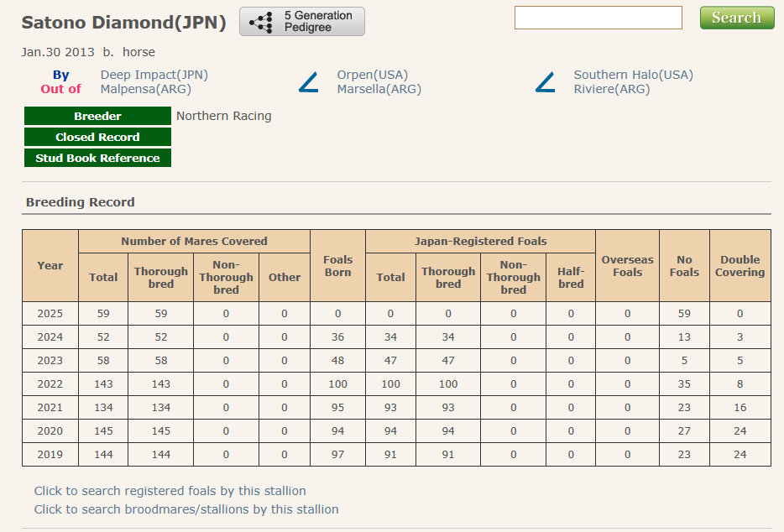Viewport: 784px width, 532px height.
Task: Click the Foals Born column header
Action: 338,265
